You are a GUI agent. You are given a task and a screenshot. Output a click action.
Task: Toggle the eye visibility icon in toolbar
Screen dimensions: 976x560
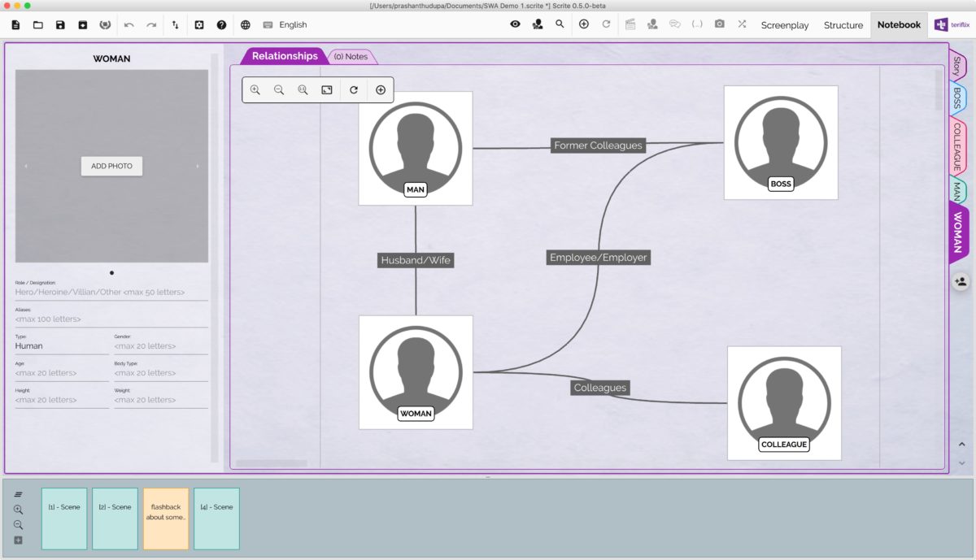point(515,24)
